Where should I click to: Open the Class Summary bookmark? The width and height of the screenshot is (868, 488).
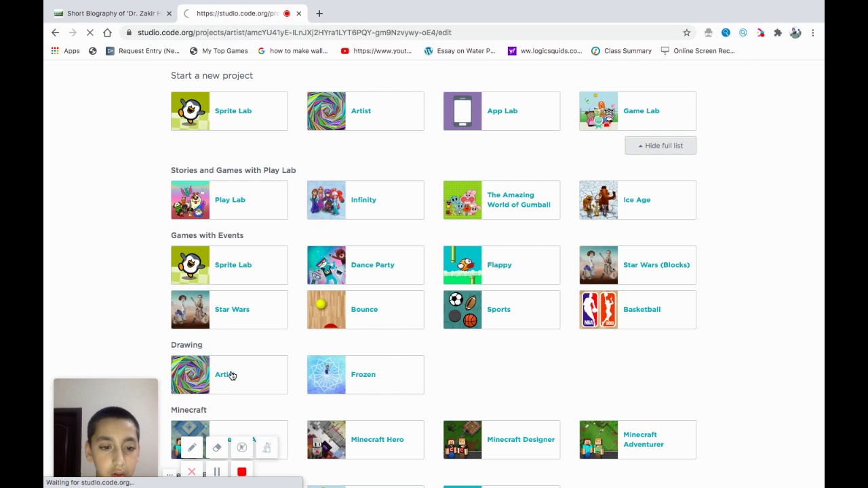621,51
